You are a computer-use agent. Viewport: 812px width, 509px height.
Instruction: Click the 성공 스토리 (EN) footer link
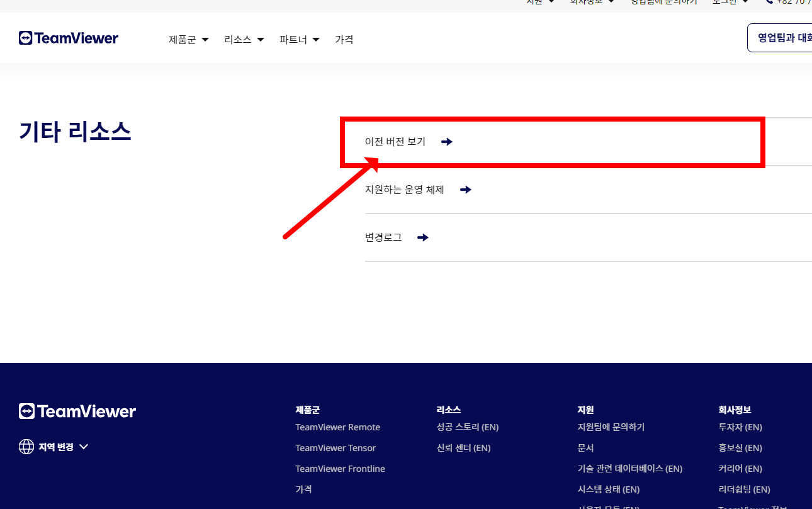point(467,426)
